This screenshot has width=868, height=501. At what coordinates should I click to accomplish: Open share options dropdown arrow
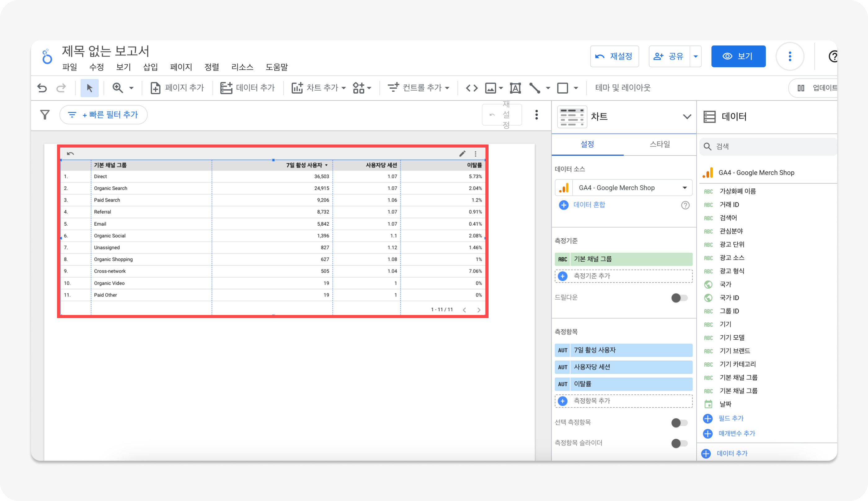point(696,56)
